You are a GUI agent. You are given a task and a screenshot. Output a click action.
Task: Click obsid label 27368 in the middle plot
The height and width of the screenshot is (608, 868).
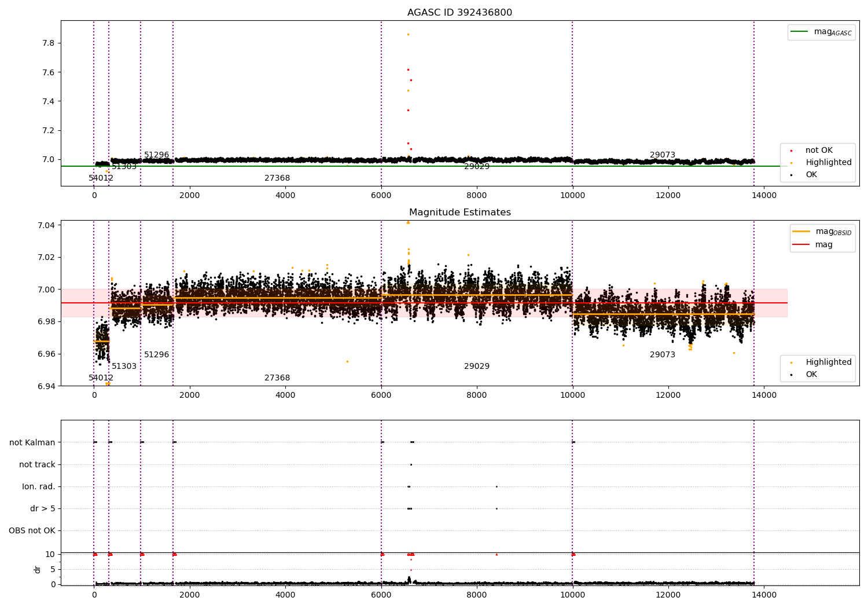click(277, 378)
